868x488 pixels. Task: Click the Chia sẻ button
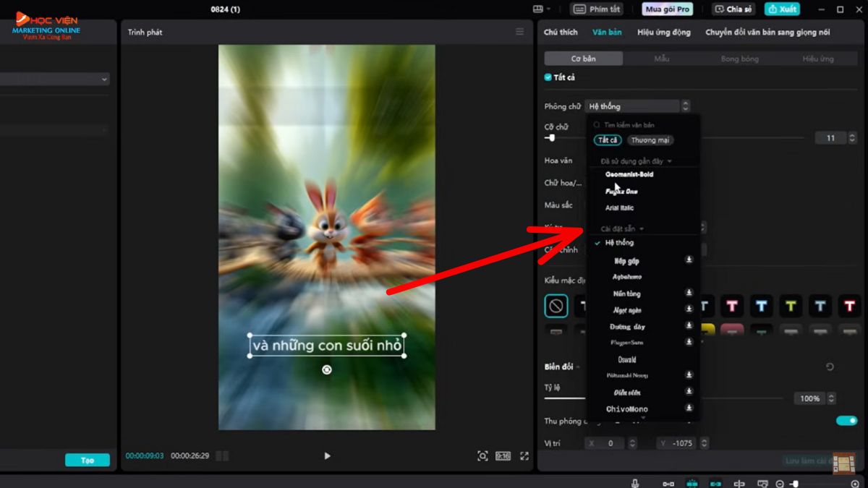coord(733,9)
